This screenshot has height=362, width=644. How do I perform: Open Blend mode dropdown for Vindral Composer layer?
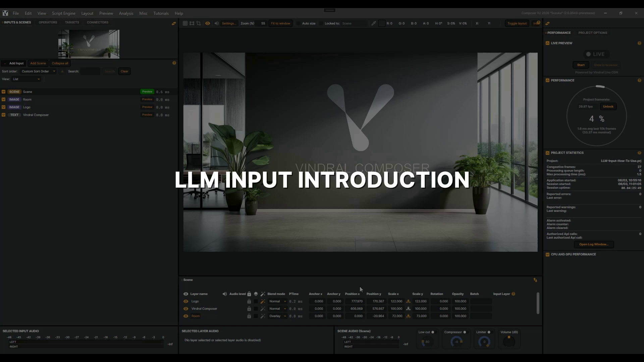(x=277, y=309)
